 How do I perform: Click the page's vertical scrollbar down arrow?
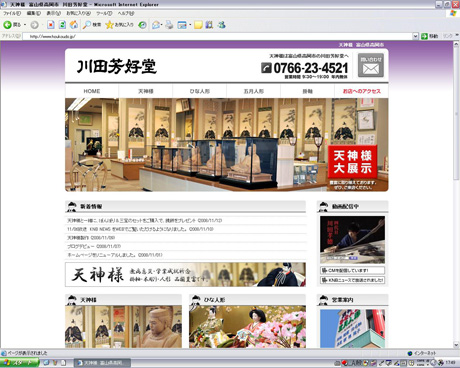(x=456, y=345)
